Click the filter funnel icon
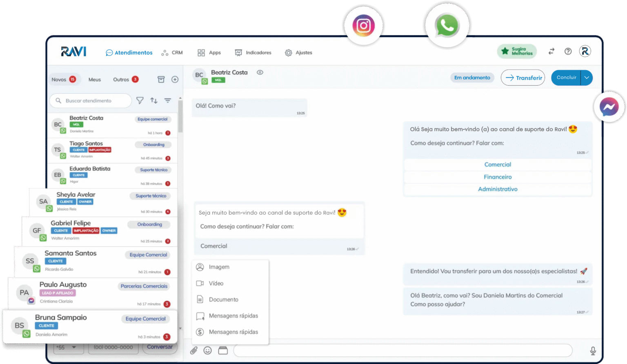This screenshot has width=627, height=364. point(140,100)
